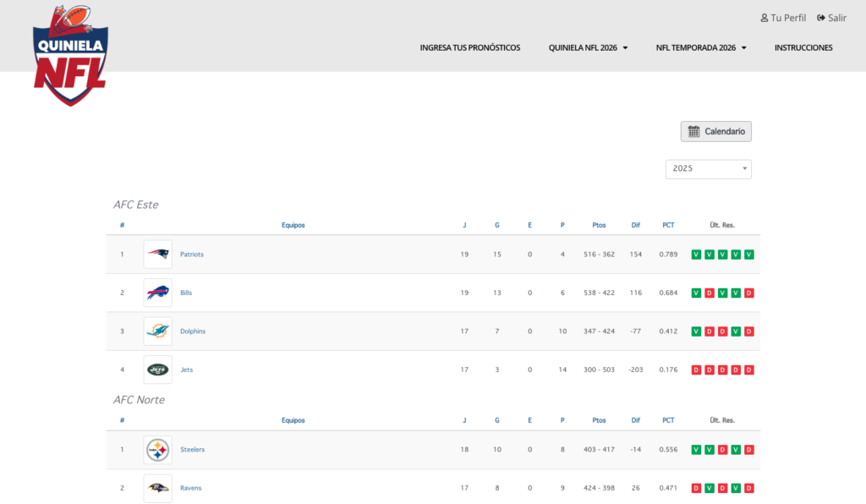Open the Dolphins team logo
866x504 pixels.
tap(157, 331)
